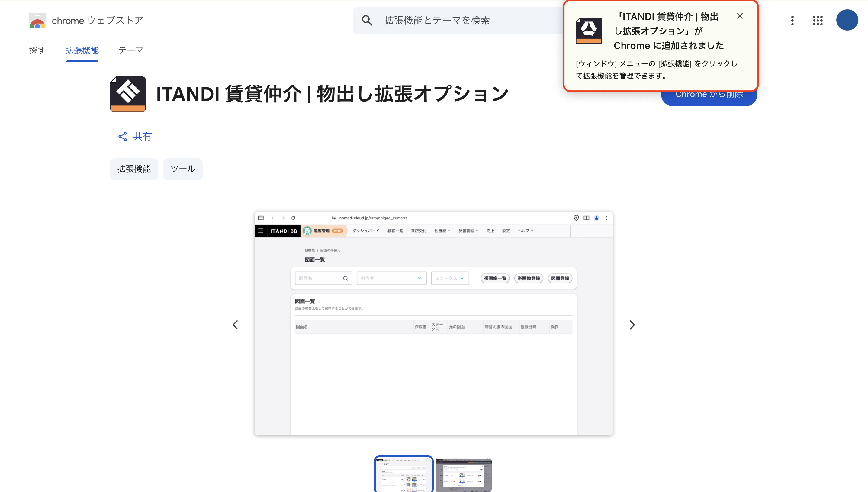Click the ツール category chip
The width and height of the screenshot is (868, 492).
183,169
